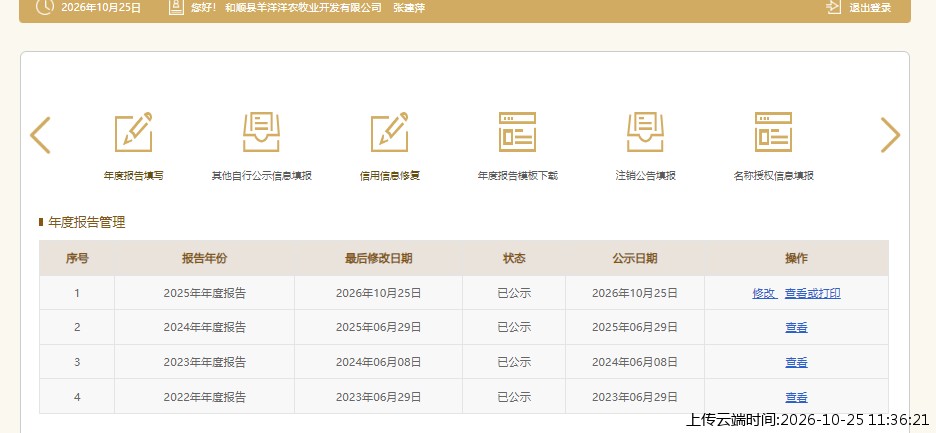Click 修改 for the 2025 annual report
936x433 pixels.
pyautogui.click(x=764, y=293)
